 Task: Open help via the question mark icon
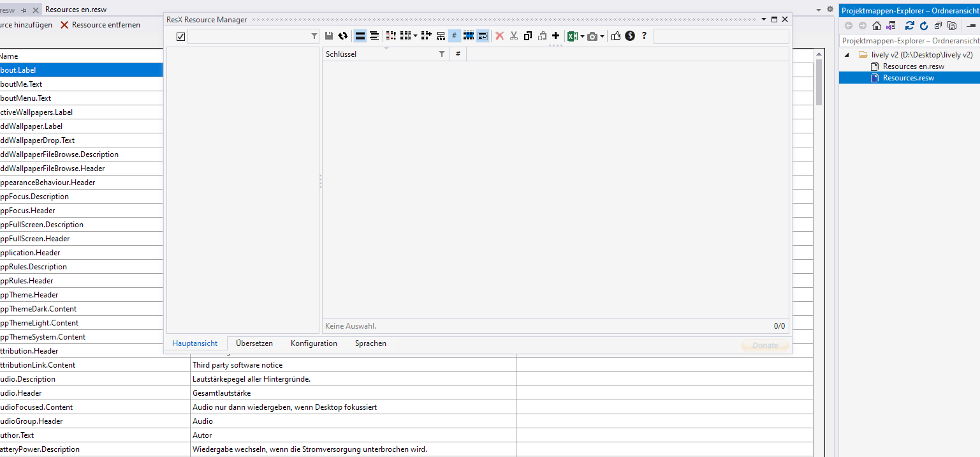(644, 36)
